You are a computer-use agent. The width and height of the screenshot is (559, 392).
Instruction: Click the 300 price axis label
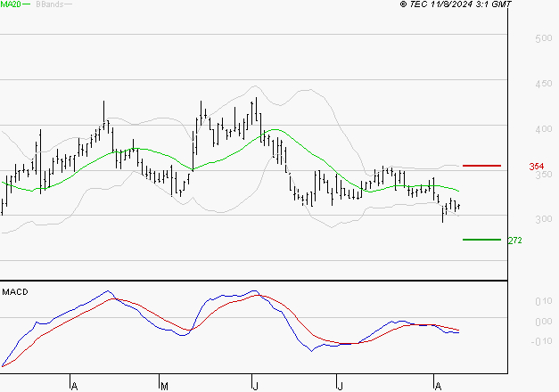pyautogui.click(x=544, y=219)
